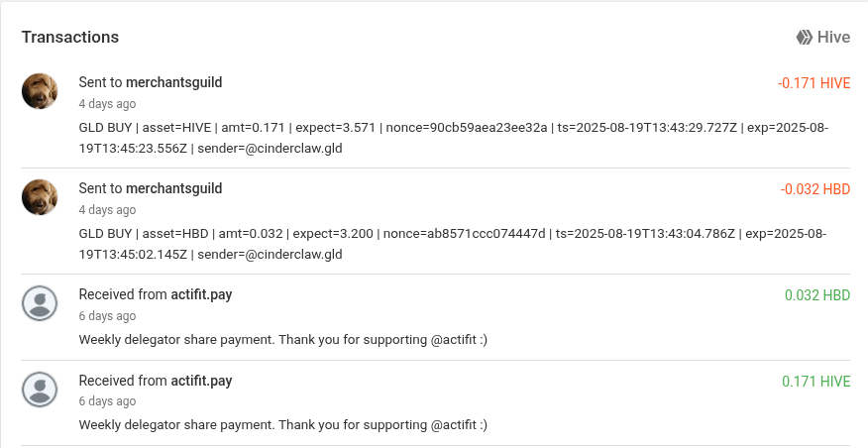
Task: Visit actifit.pay from the 0.171 HIVE receipt
Action: coord(201,381)
